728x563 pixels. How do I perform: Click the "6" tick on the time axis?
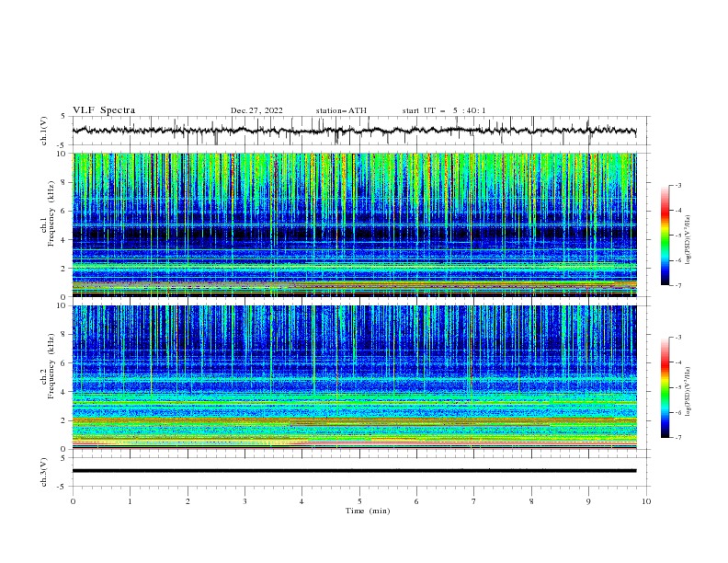[x=416, y=501]
